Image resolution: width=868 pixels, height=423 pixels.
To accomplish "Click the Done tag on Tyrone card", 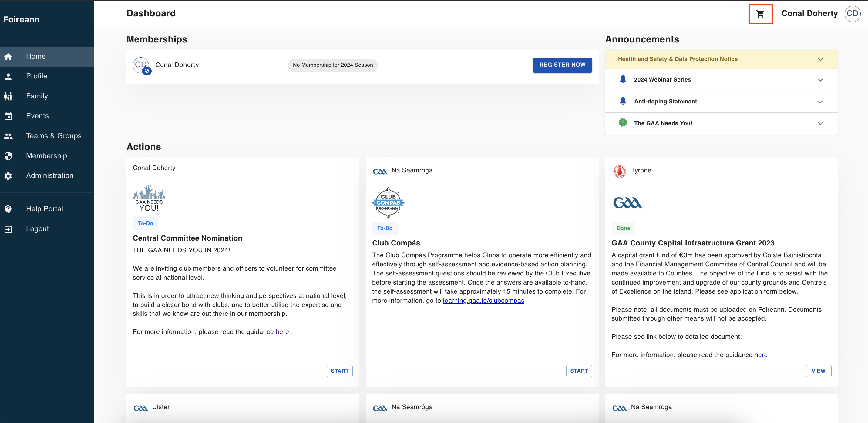I will click(623, 228).
